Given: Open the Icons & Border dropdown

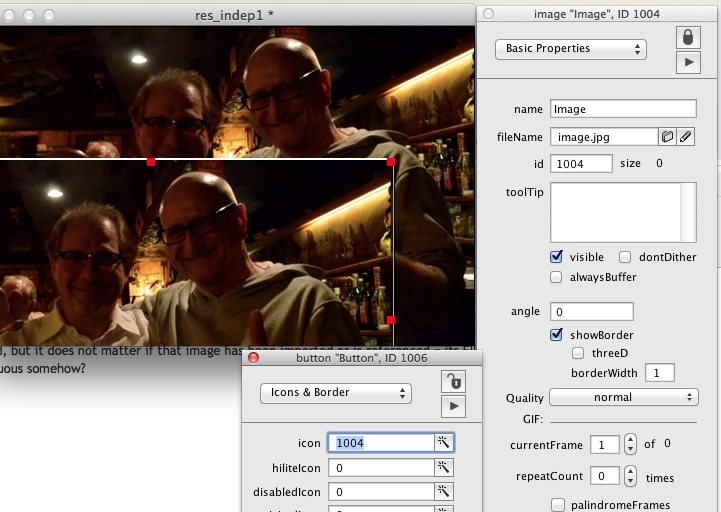Looking at the screenshot, I should (x=335, y=393).
